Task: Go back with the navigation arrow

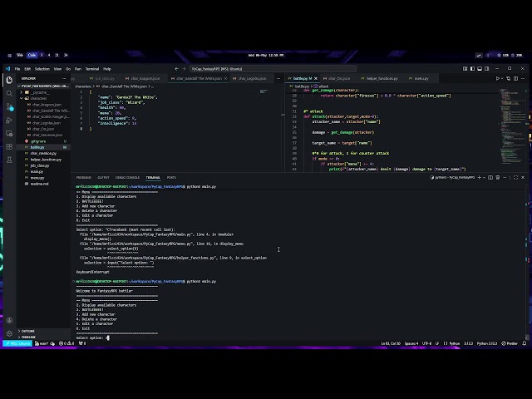Action: [x=176, y=69]
